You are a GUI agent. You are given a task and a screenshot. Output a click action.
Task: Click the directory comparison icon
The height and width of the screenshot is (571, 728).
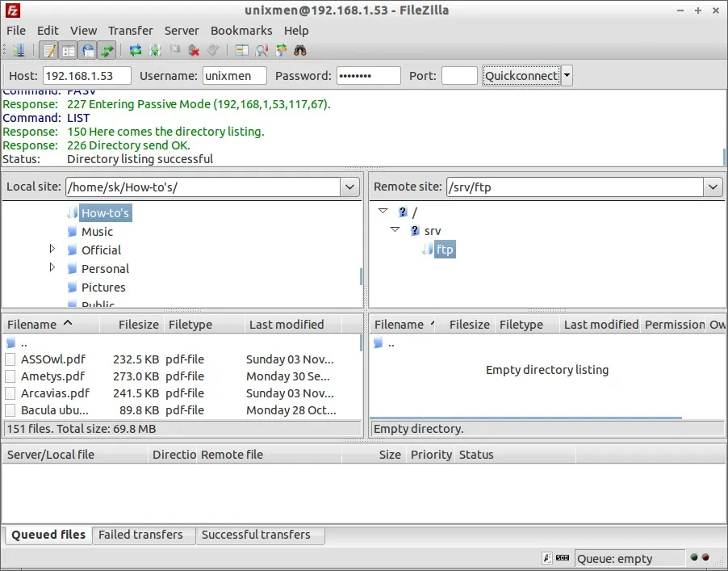pyautogui.click(x=261, y=50)
